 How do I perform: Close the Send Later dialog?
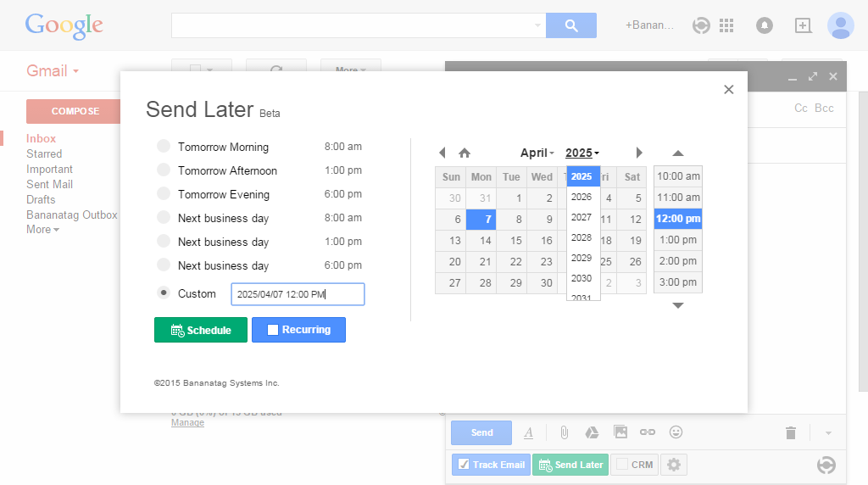728,90
